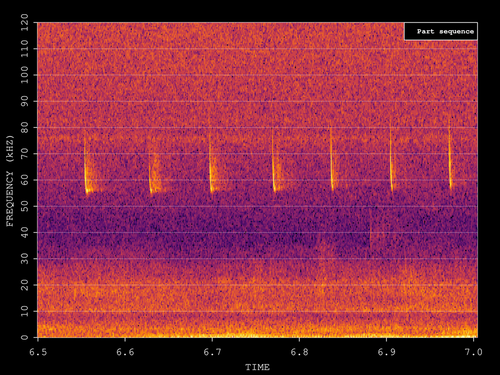Click the 6.8 time tick label
Screen dimensions: 500x375
[299, 352]
